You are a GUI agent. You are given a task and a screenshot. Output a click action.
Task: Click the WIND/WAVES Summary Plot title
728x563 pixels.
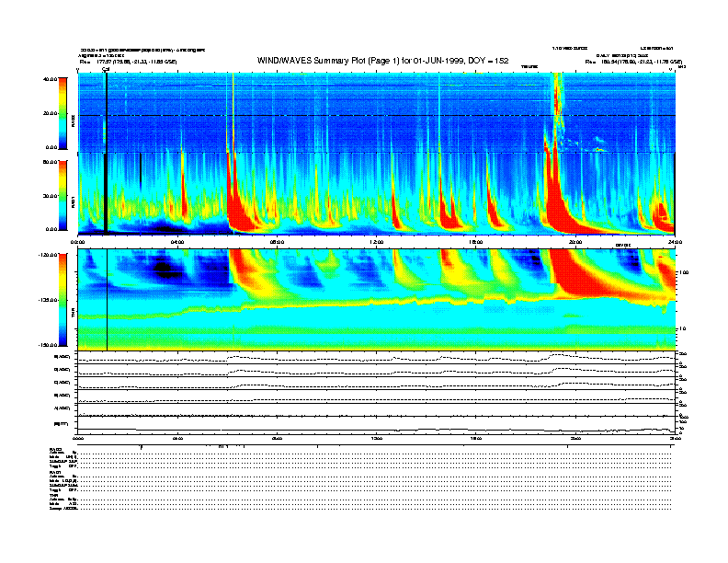click(382, 61)
